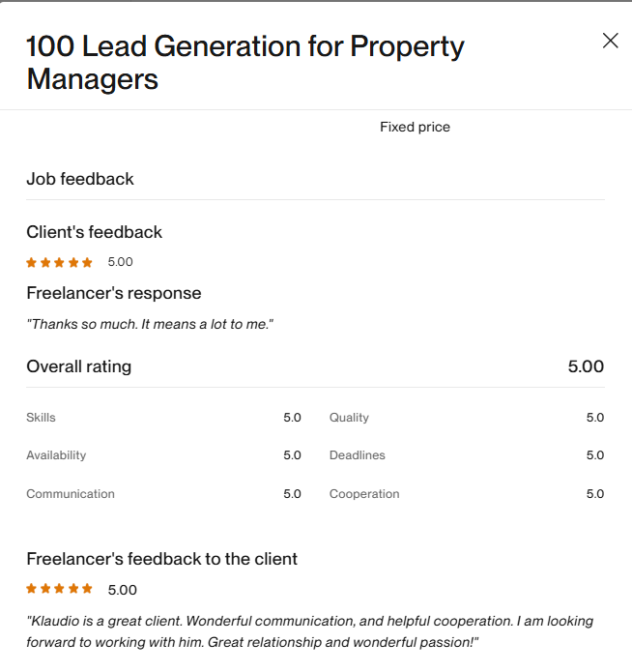Click the Deadlines rating label
Viewport: 632px width, 672px height.
pos(357,455)
